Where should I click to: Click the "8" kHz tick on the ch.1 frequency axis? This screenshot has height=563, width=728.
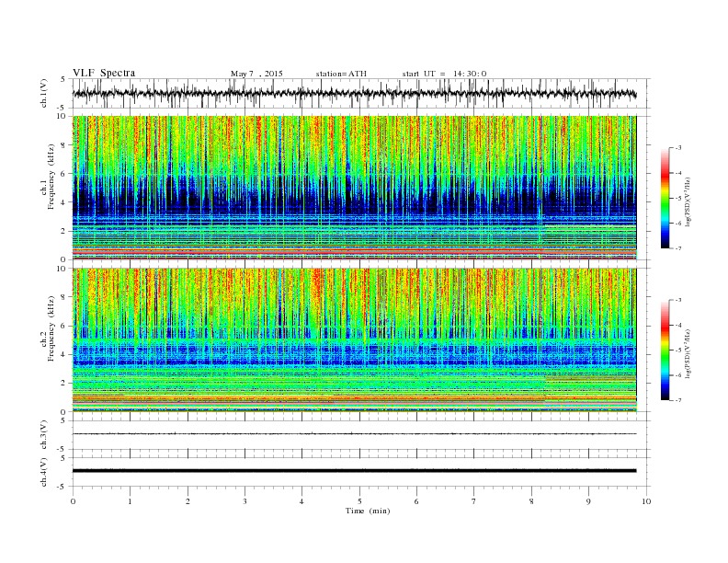[x=63, y=145]
